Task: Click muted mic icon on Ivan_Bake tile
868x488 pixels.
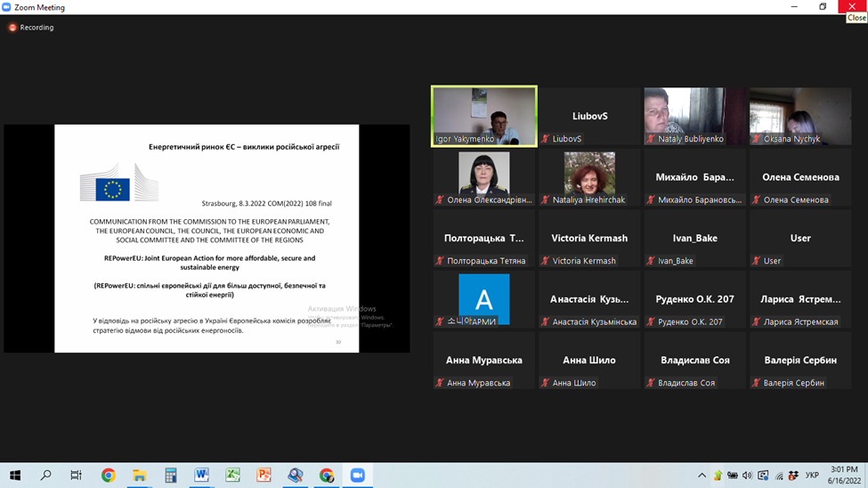Action: pyautogui.click(x=651, y=261)
